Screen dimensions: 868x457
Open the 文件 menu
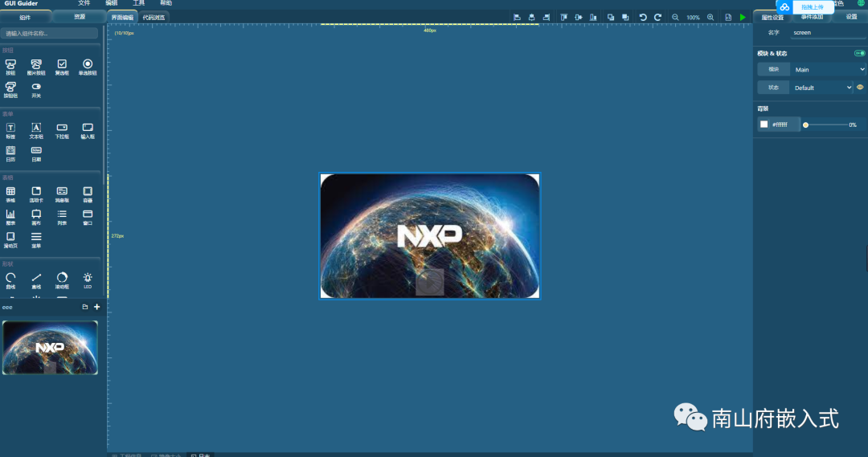click(84, 3)
